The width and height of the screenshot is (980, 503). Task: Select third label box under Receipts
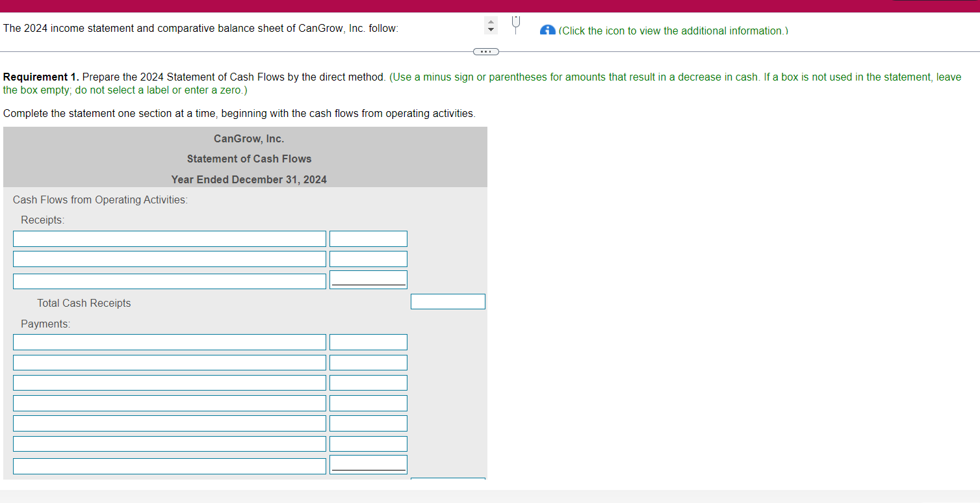[170, 281]
